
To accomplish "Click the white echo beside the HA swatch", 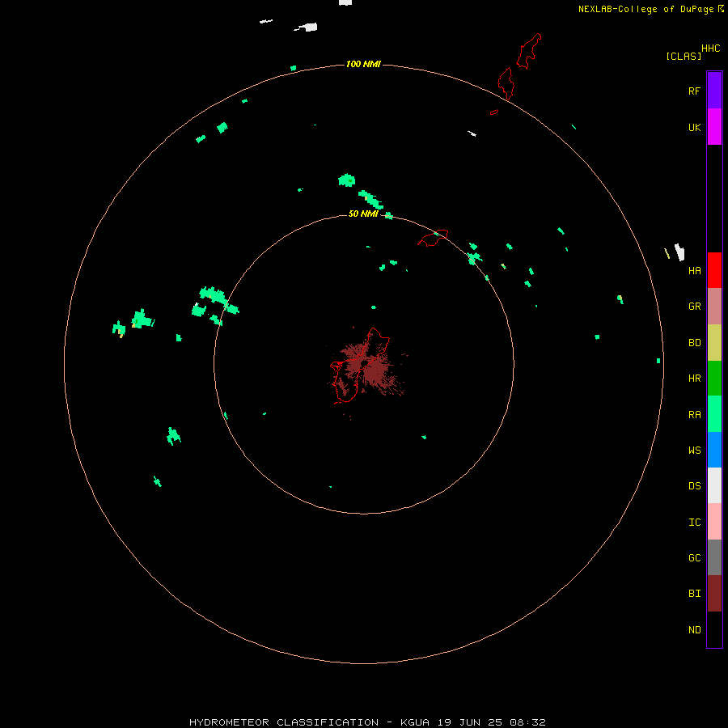I will point(679,252).
